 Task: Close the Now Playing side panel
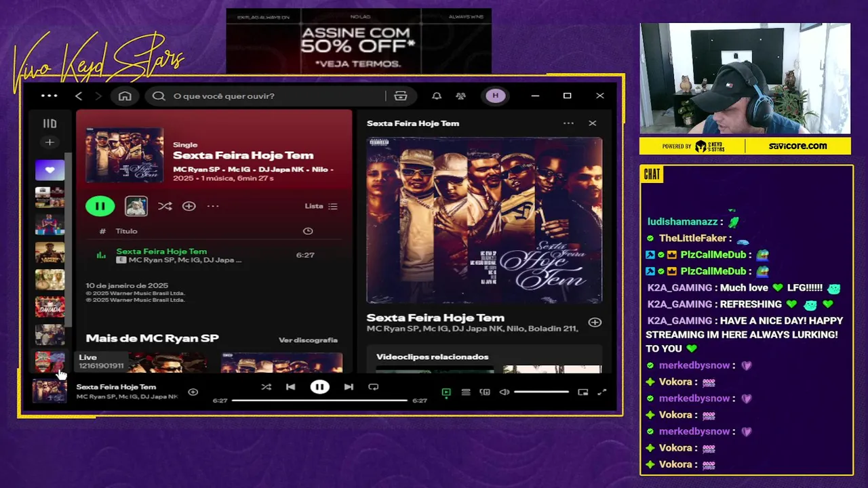[x=592, y=123]
